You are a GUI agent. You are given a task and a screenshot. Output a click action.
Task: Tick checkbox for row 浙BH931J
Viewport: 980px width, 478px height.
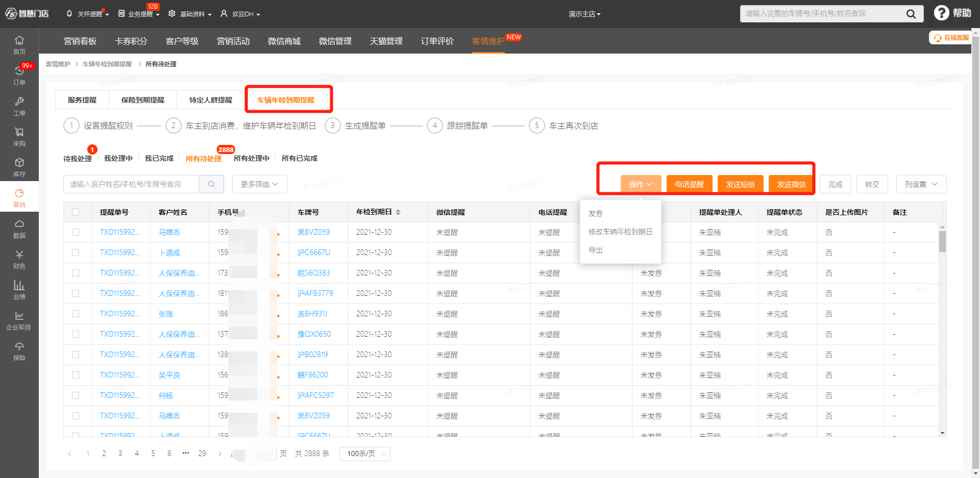pyautogui.click(x=76, y=314)
